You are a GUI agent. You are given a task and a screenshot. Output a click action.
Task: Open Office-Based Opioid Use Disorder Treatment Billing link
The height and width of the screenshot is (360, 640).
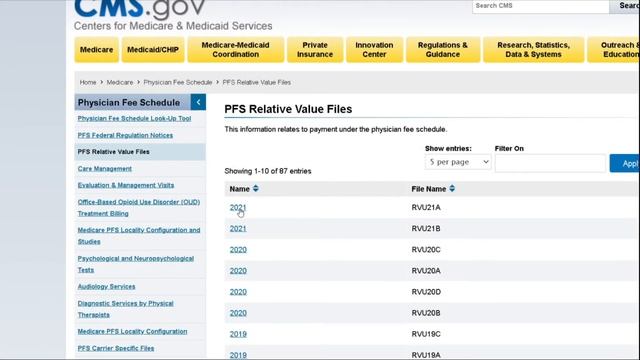coord(139,208)
